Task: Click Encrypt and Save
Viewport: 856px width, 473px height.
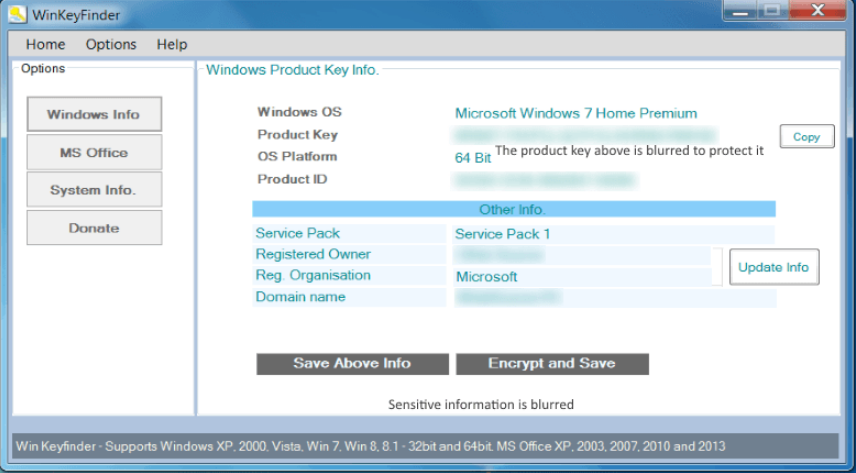Action: point(552,364)
